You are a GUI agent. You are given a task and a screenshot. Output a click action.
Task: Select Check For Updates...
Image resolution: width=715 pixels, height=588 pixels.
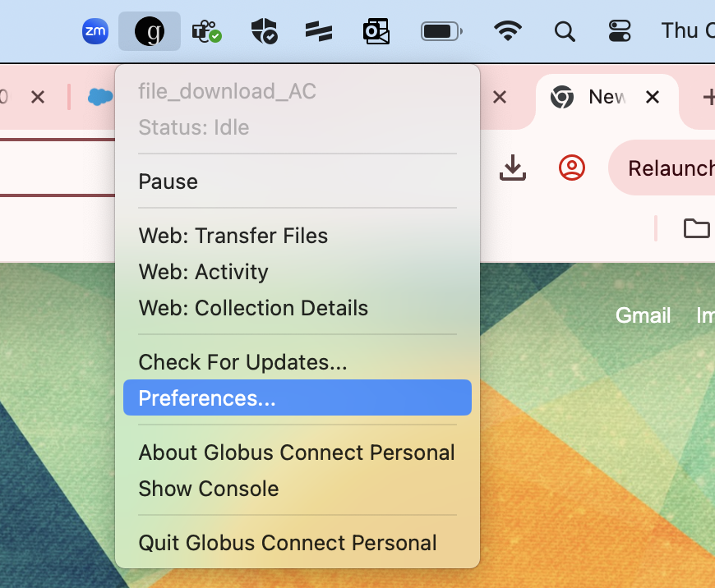pyautogui.click(x=298, y=362)
